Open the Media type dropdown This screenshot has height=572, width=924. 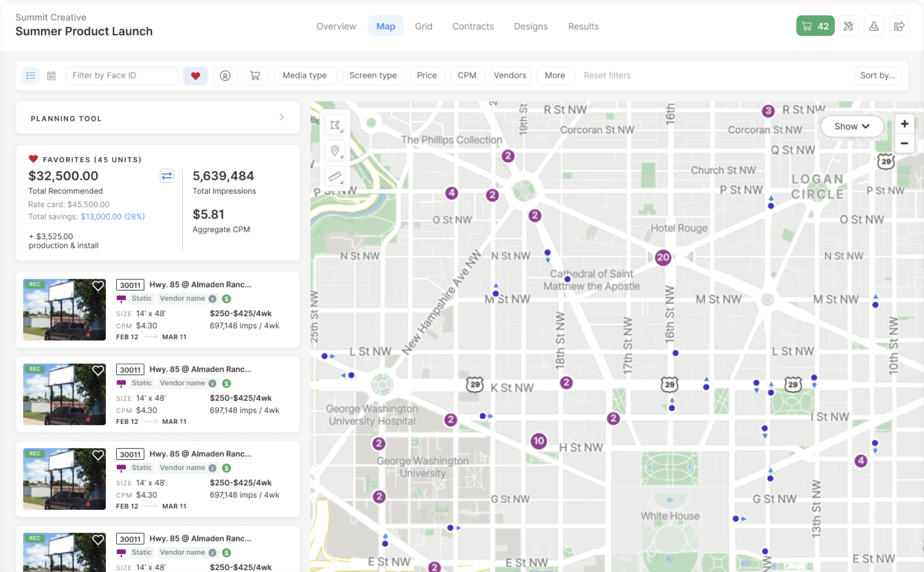point(305,76)
